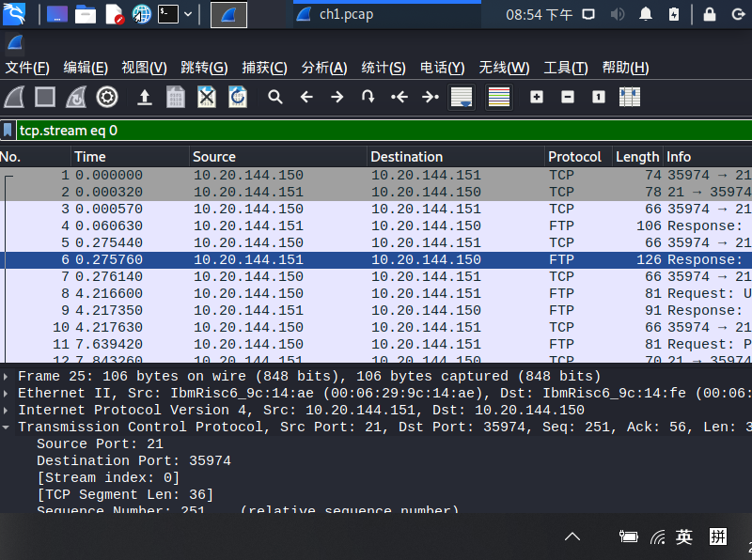This screenshot has height=560, width=752.
Task: Select the '[Stream index: 0]' field
Action: click(x=108, y=478)
